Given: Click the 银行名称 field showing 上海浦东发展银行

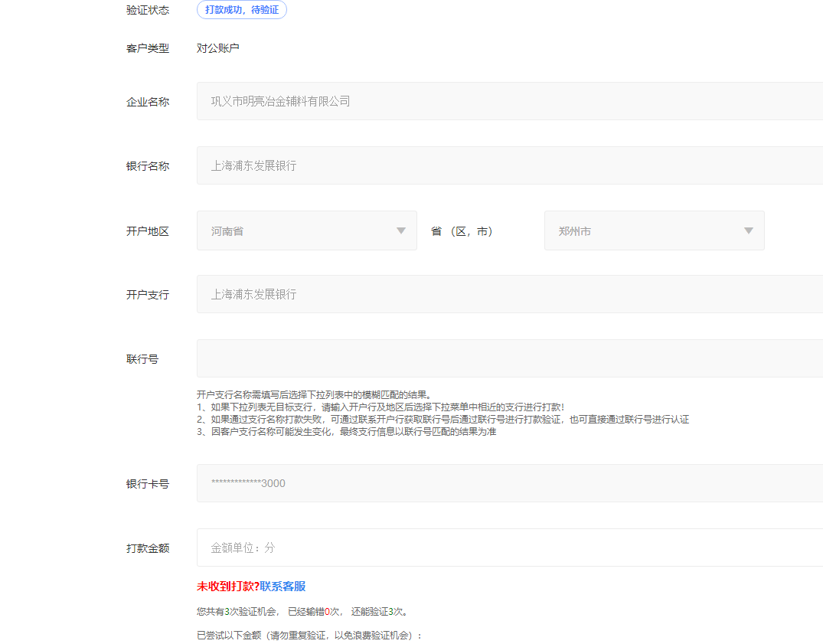Looking at the screenshot, I should point(459,165).
